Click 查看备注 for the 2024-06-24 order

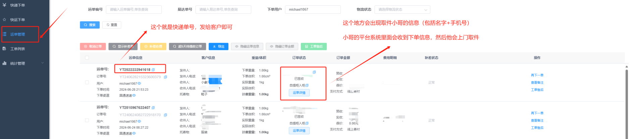pyautogui.click(x=537, y=121)
